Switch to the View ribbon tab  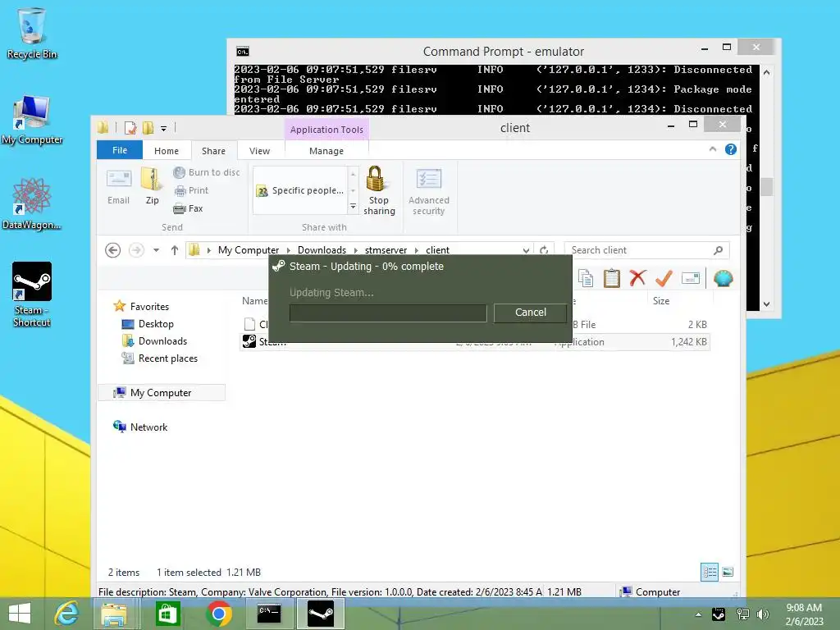pos(259,151)
